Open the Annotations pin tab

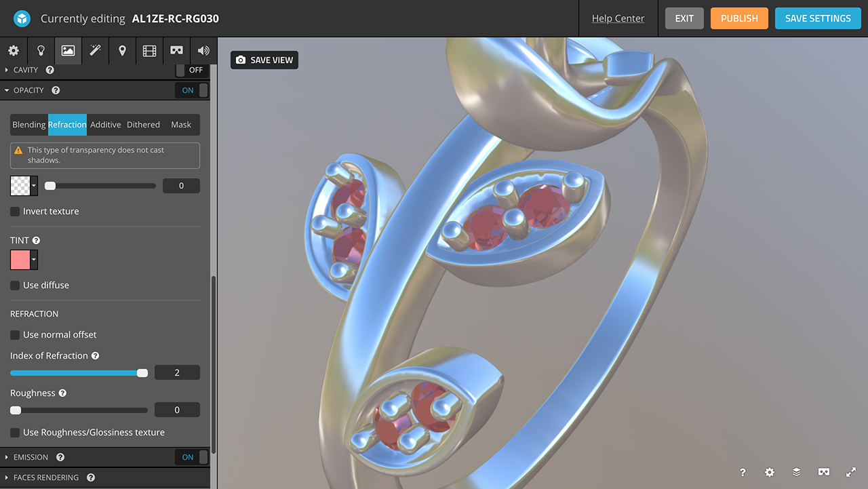(x=122, y=51)
